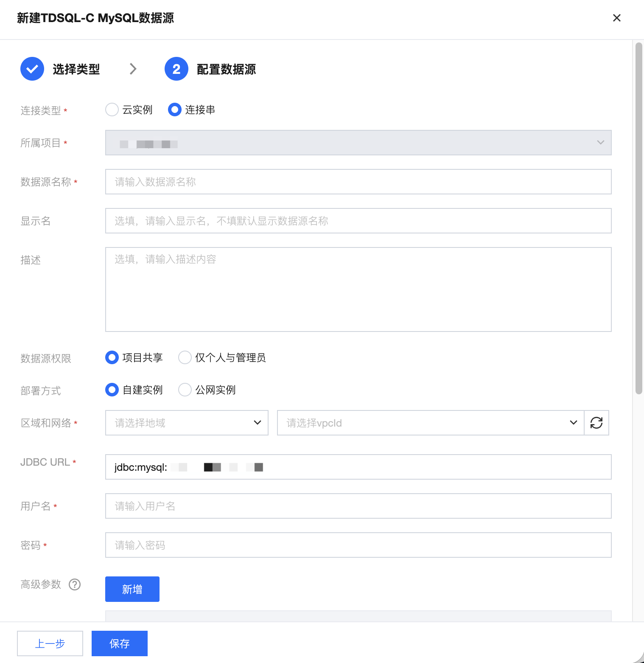Click the 区域和网络 field label
The height and width of the screenshot is (663, 644).
[46, 423]
